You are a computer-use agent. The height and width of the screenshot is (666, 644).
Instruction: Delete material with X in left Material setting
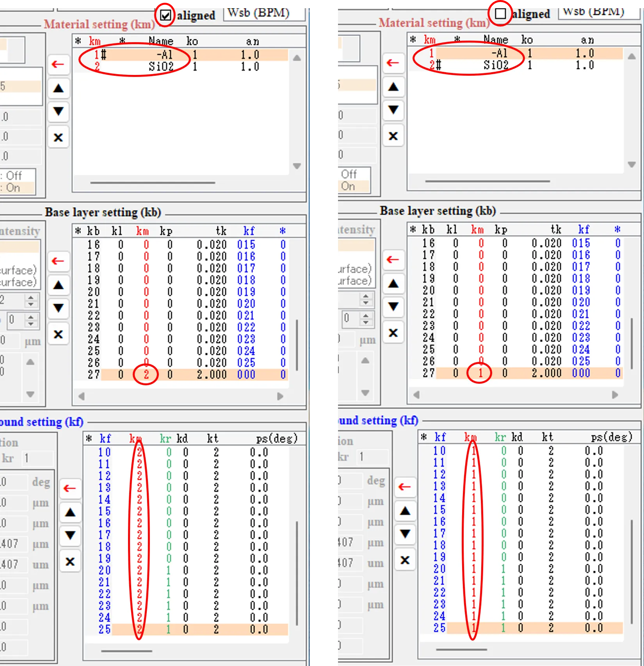point(58,137)
